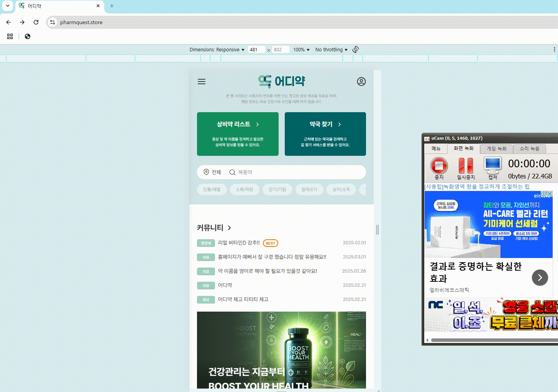Open the device toolbar more options menu
This screenshot has width=558, height=392.
coord(554,49)
